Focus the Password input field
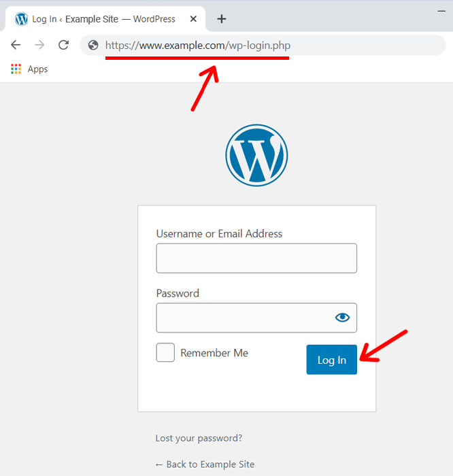This screenshot has height=476, width=453. click(256, 318)
